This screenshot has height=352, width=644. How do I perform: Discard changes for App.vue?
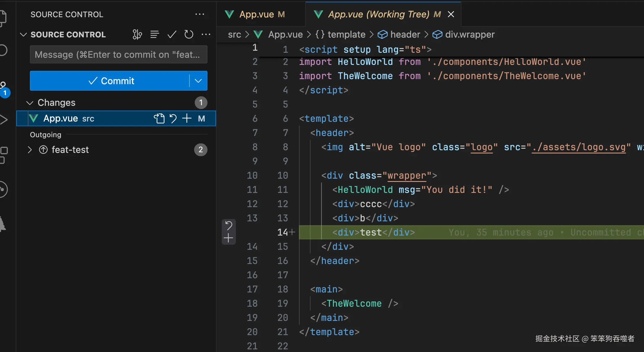coord(173,119)
